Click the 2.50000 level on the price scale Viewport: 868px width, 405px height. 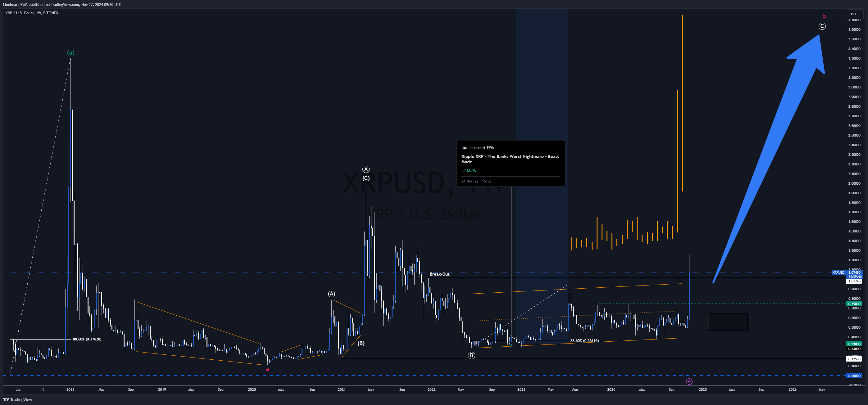click(x=854, y=135)
